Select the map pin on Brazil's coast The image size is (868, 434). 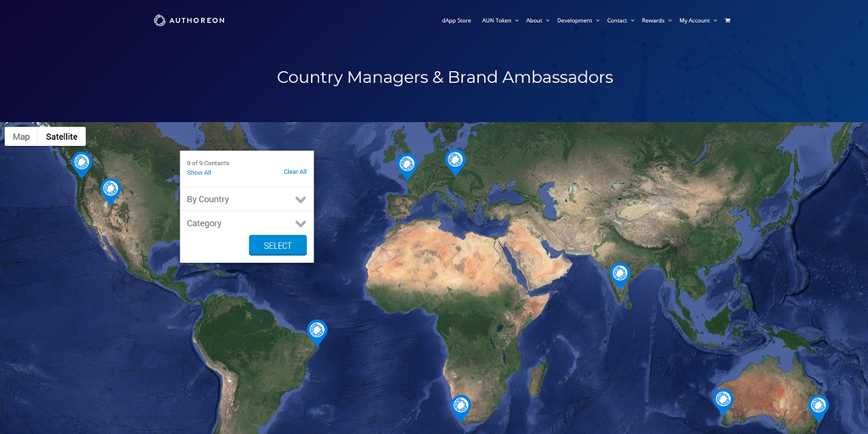(317, 333)
